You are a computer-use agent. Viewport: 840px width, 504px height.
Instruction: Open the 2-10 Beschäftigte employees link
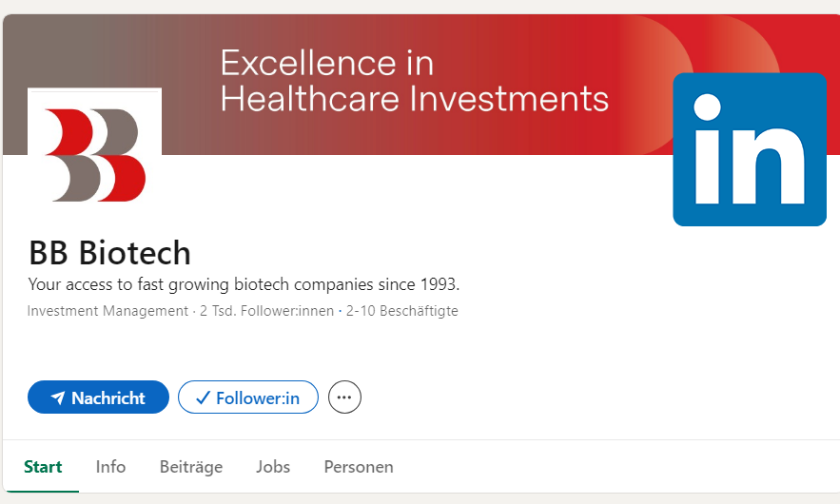[402, 311]
